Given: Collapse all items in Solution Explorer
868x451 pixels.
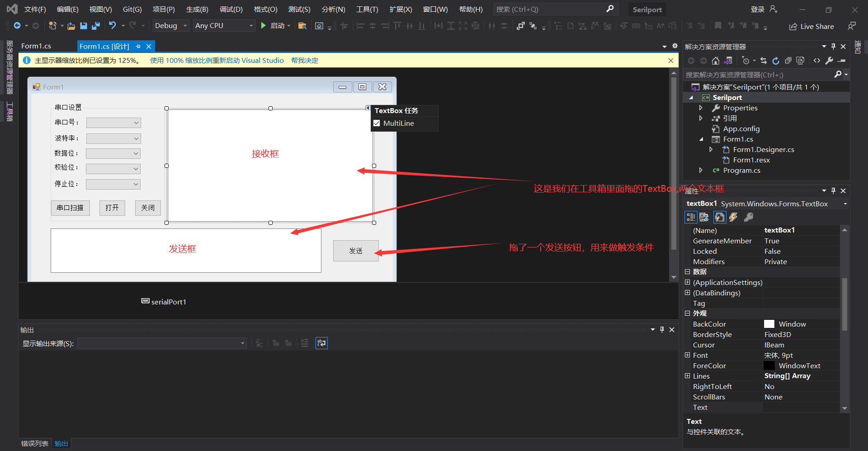Looking at the screenshot, I should point(788,60).
